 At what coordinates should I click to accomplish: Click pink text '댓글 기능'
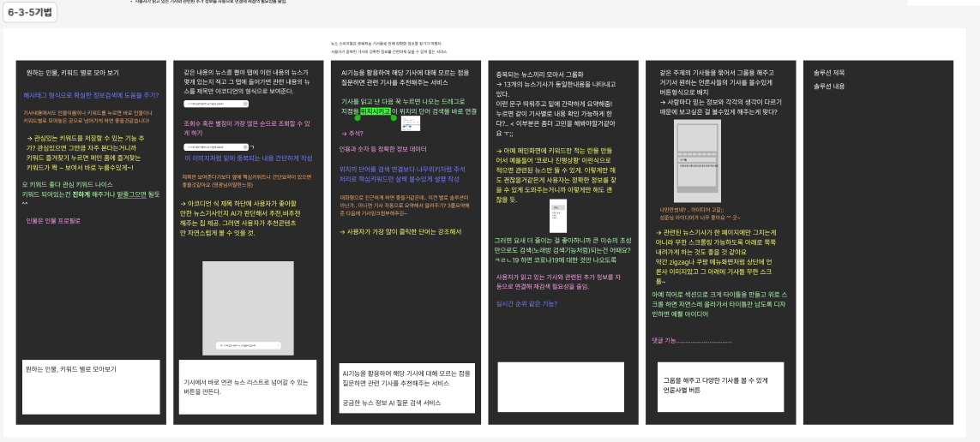pyautogui.click(x=692, y=341)
